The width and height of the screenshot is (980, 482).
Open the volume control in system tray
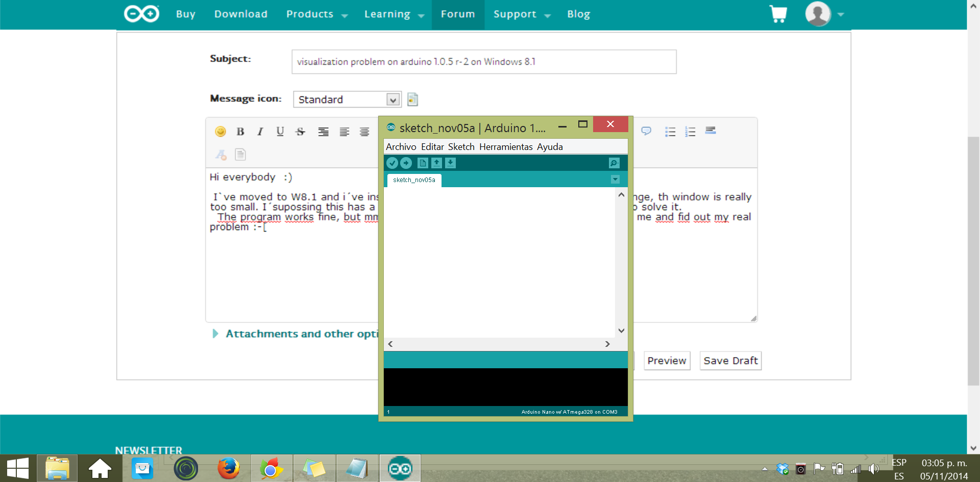tap(874, 469)
